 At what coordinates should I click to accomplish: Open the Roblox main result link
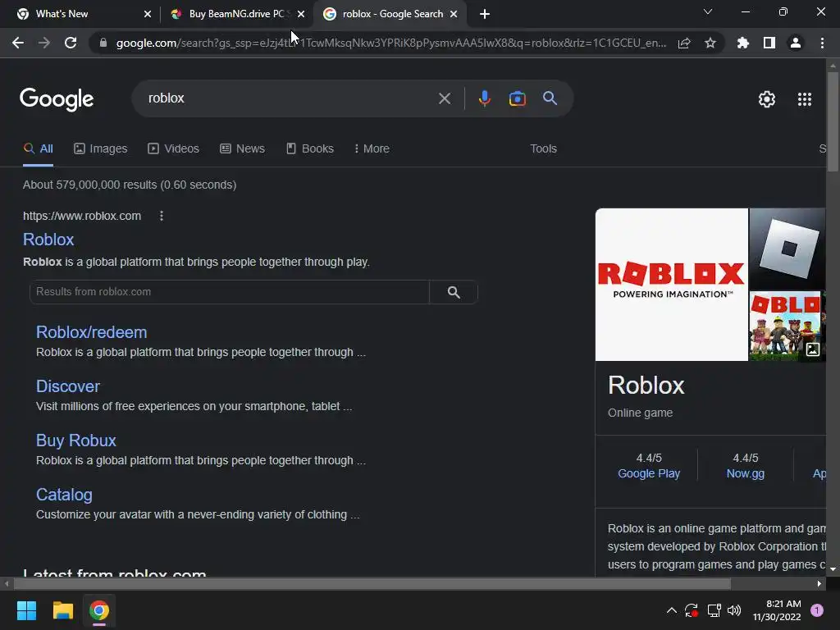(48, 240)
